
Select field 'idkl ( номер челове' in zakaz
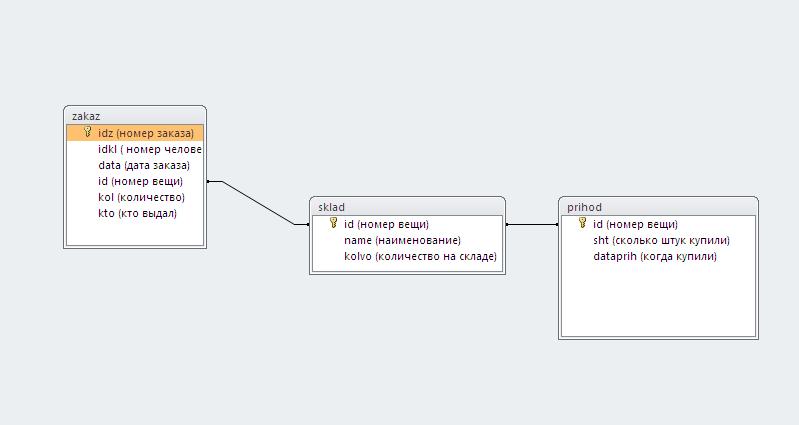coord(135,149)
